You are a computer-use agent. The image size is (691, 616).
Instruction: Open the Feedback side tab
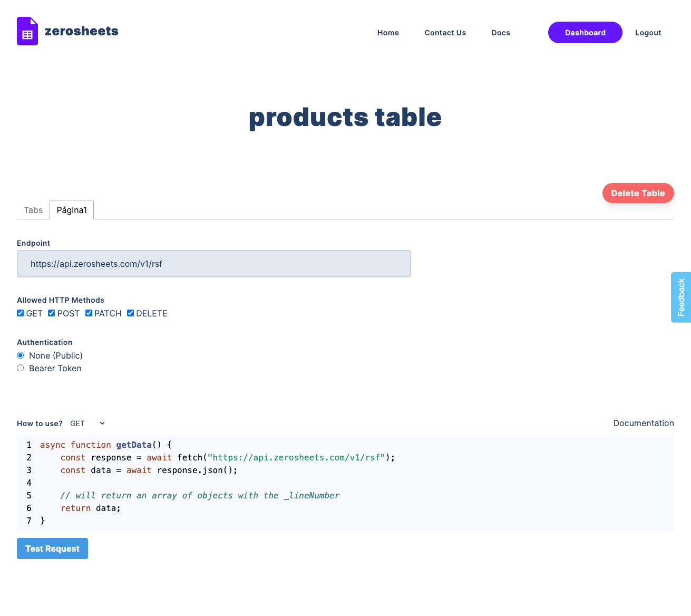coord(681,297)
